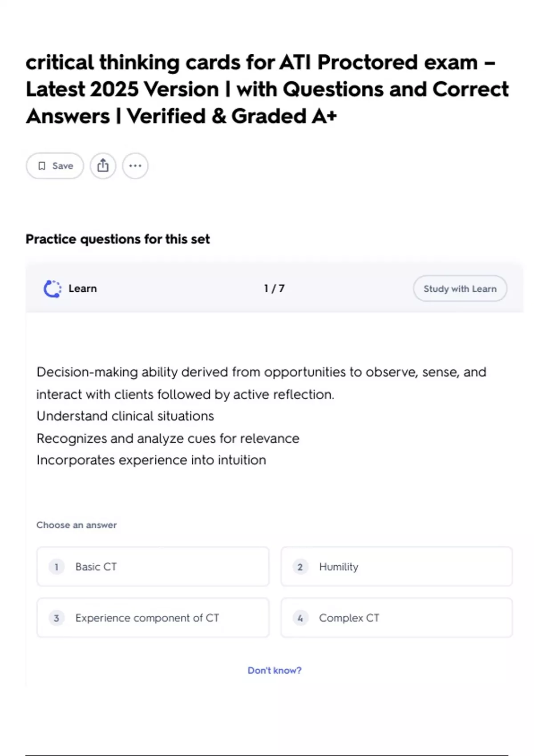Click the number 2 answer badge
This screenshot has width=534, height=756.
tap(300, 567)
